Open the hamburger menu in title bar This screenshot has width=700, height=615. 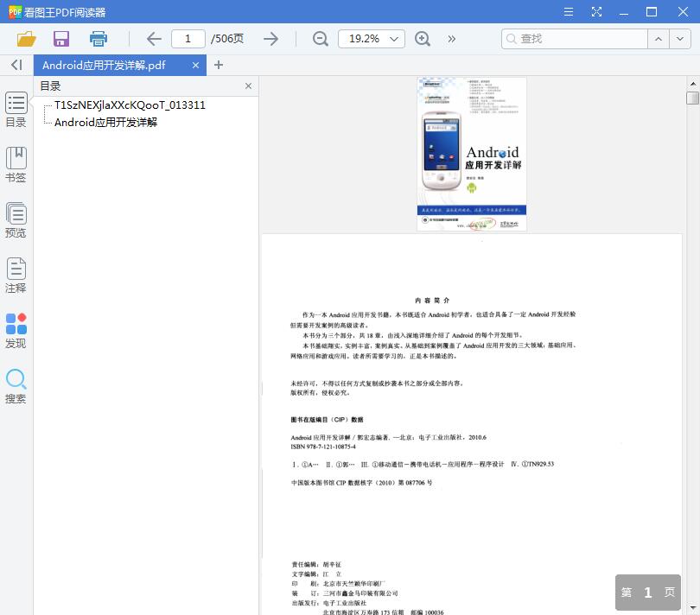(568, 12)
